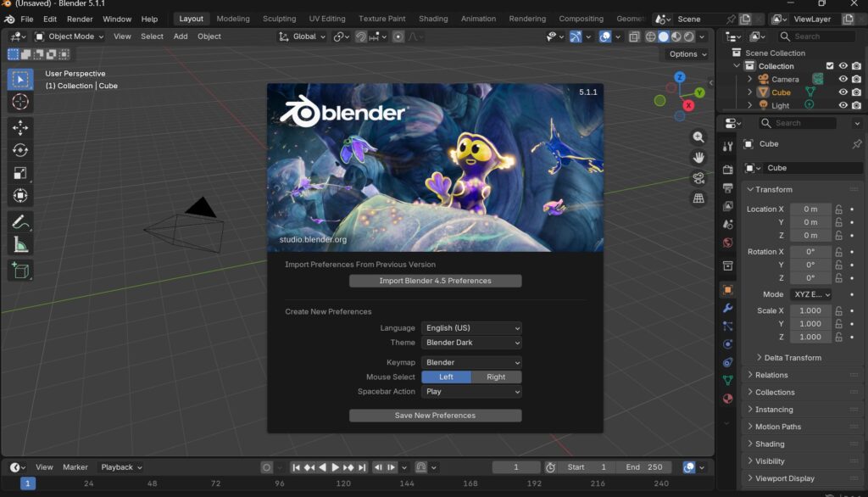Expand the Relations panel
The image size is (868, 497).
pos(771,375)
